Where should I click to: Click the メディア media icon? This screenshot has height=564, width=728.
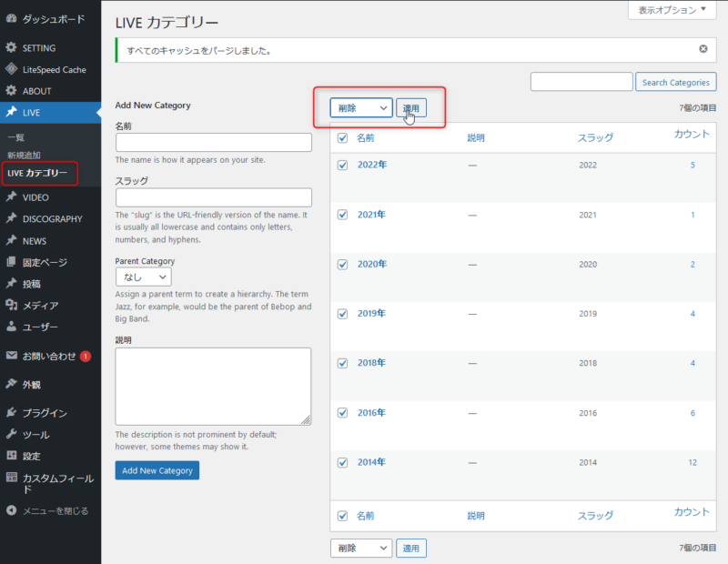click(11, 305)
